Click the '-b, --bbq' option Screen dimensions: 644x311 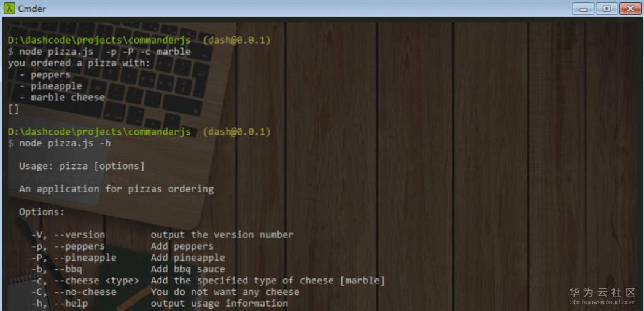pyautogui.click(x=56, y=269)
